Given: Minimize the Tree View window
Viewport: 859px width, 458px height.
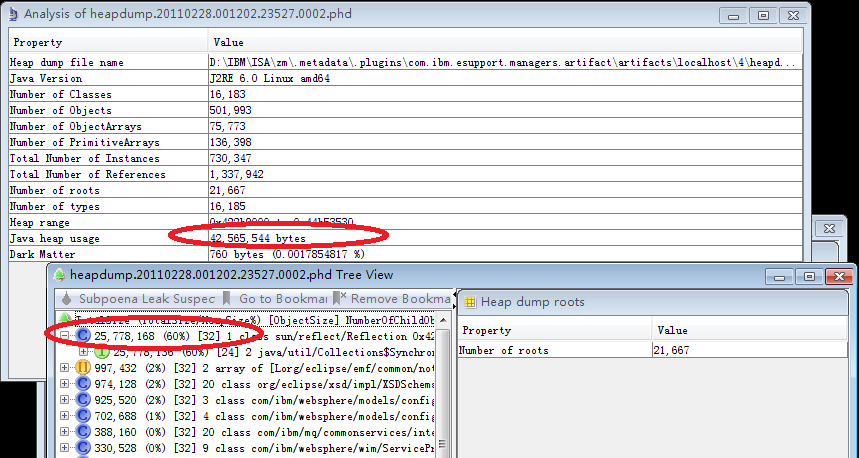Looking at the screenshot, I should point(779,277).
